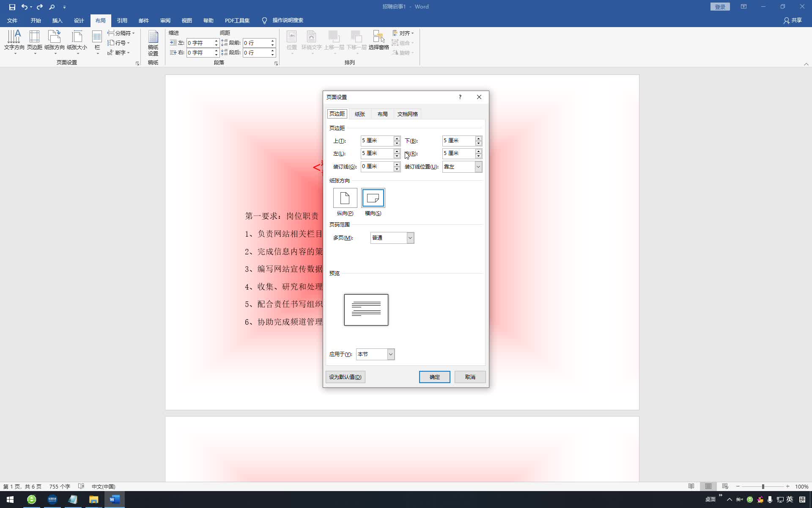This screenshot has height=508, width=812.
Task: Click the Word icon in taskbar
Action: 114,500
